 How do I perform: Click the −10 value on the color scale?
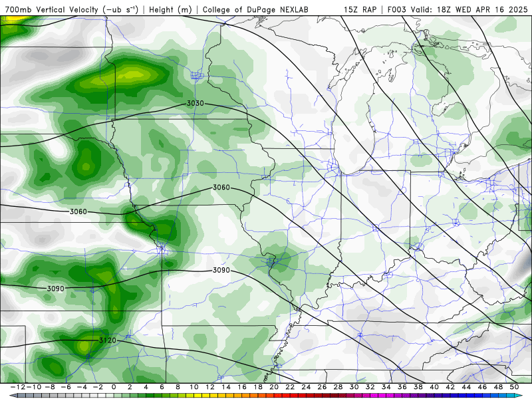coord(34,387)
